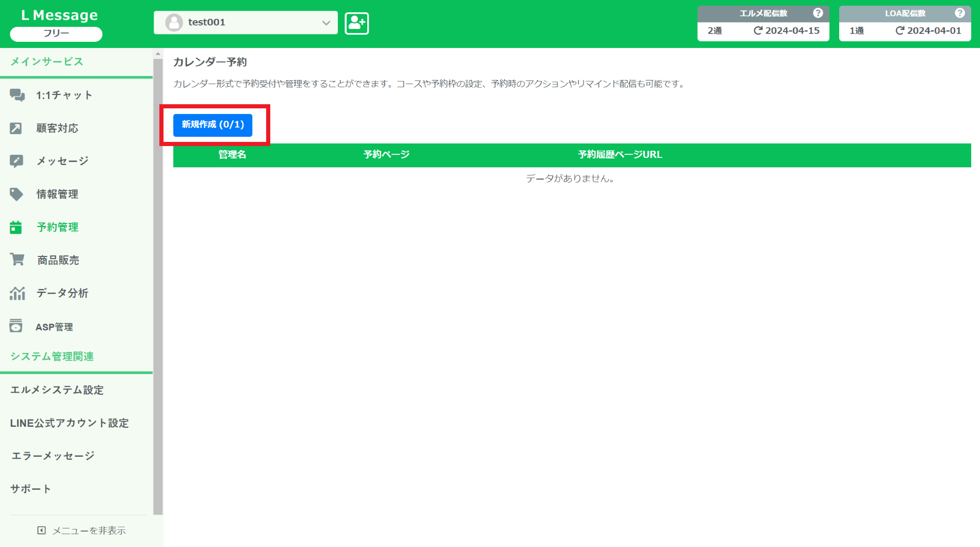Screen dimensions: 980x547
Task: Click the hide menu collapse icon
Action: (x=42, y=530)
